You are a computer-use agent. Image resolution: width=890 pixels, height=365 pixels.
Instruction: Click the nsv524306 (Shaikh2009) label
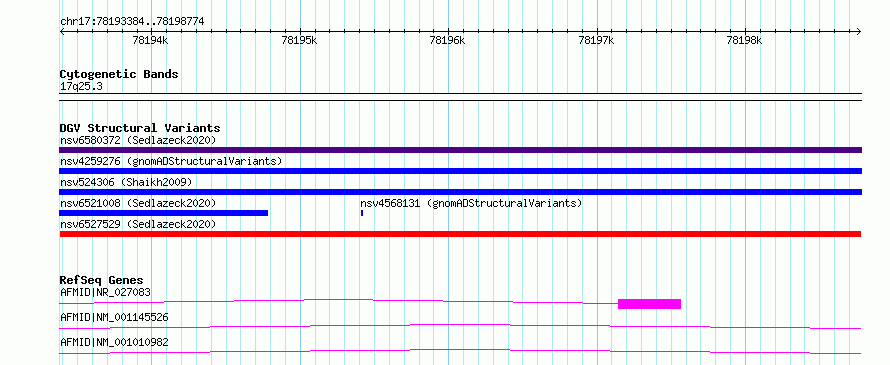(126, 182)
